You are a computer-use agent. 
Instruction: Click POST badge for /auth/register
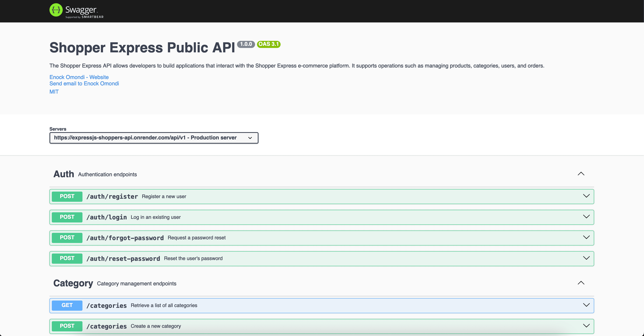tap(67, 197)
